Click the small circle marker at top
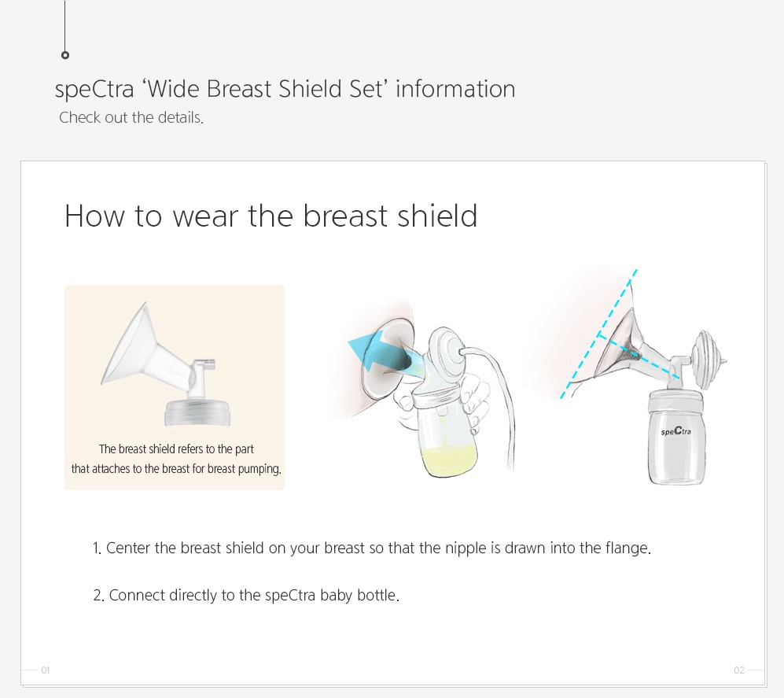This screenshot has height=698, width=784. coord(65,55)
